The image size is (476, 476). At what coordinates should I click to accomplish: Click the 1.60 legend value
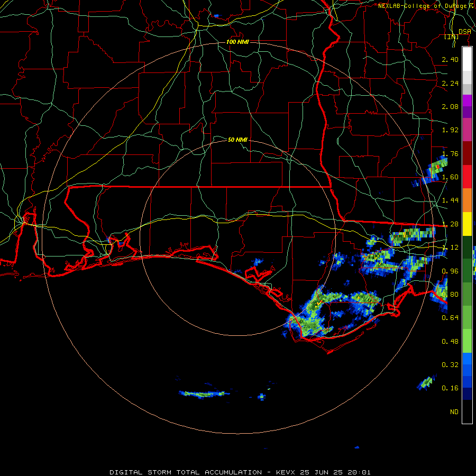click(450, 177)
